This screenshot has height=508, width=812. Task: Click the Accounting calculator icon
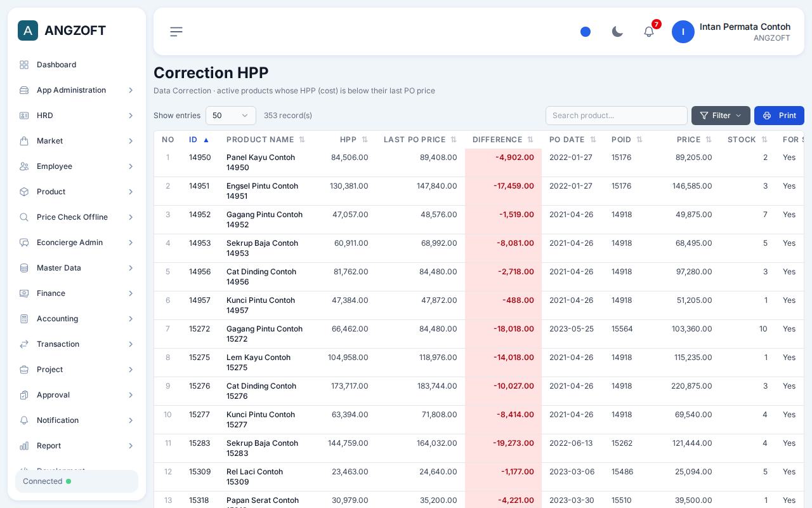(24, 319)
